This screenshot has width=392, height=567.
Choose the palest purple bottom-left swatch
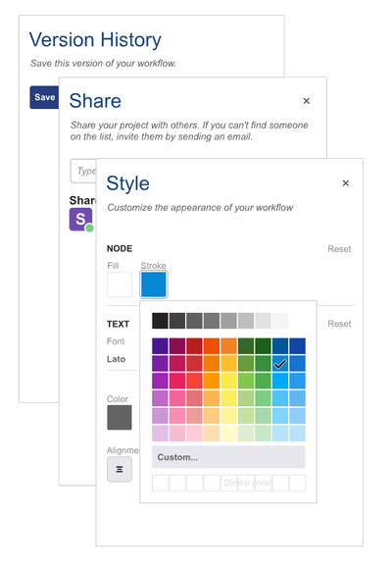(x=160, y=434)
